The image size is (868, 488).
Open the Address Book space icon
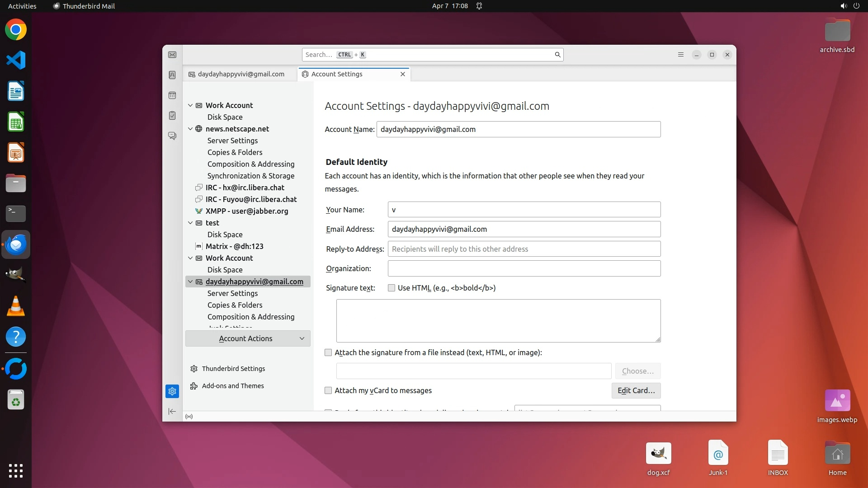[x=172, y=75]
